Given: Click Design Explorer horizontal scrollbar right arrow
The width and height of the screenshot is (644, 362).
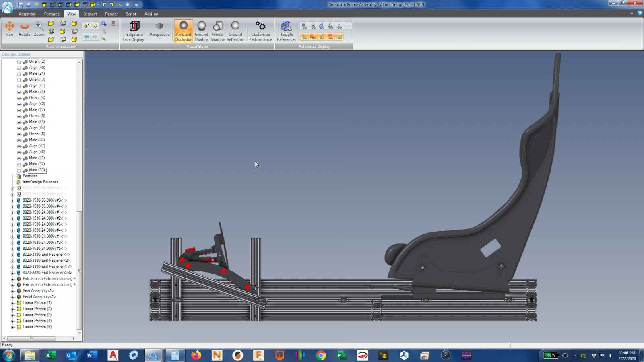Looking at the screenshot, I should click(x=73, y=339).
